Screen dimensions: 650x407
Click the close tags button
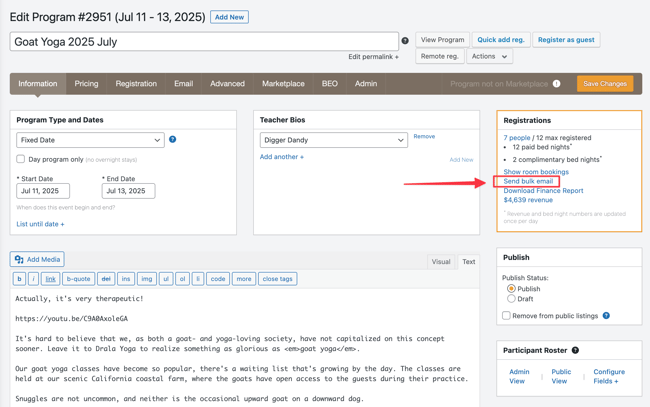click(277, 279)
